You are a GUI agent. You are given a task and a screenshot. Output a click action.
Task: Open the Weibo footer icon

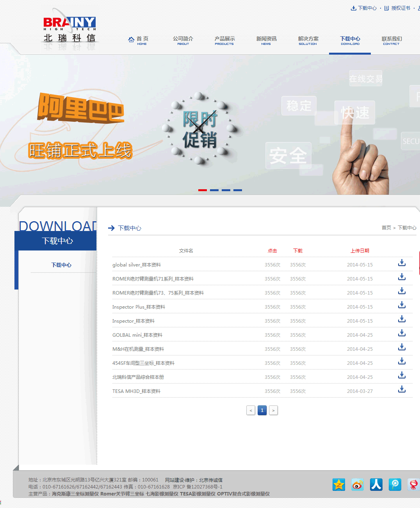(x=358, y=485)
